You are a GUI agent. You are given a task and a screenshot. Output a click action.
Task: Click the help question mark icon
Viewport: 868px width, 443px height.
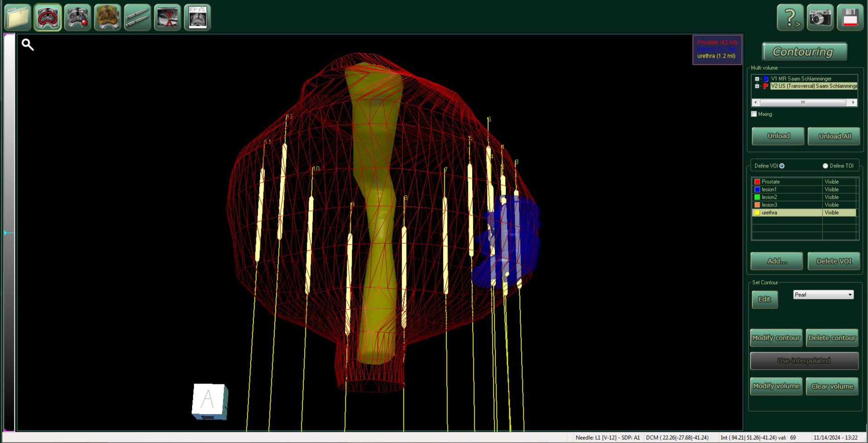click(790, 18)
